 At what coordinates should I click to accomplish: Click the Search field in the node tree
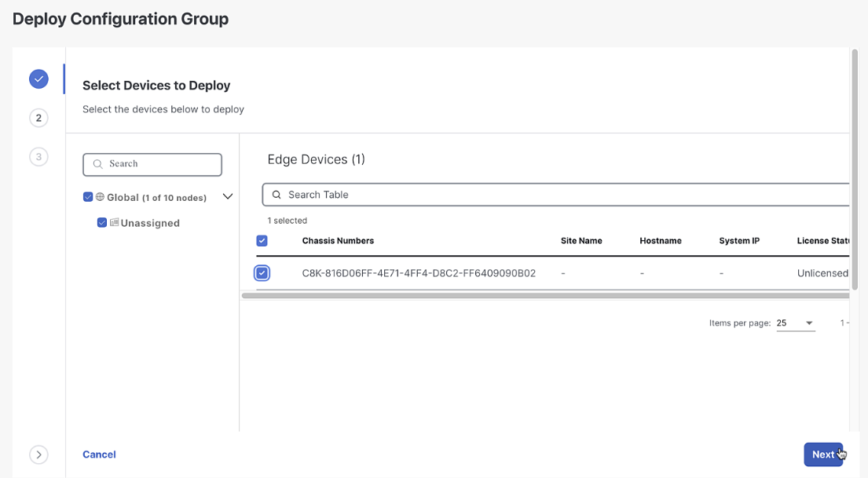(152, 164)
